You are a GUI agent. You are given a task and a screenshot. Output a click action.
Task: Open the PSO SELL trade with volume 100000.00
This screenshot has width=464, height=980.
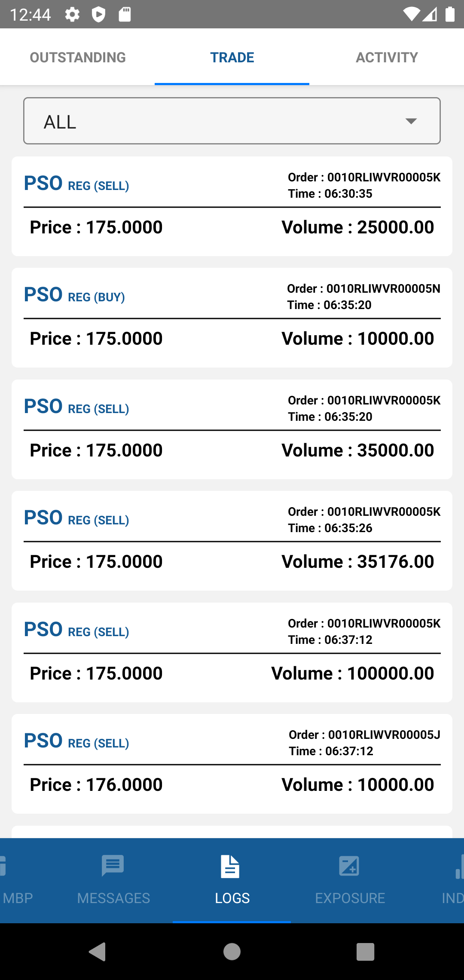[x=232, y=652]
